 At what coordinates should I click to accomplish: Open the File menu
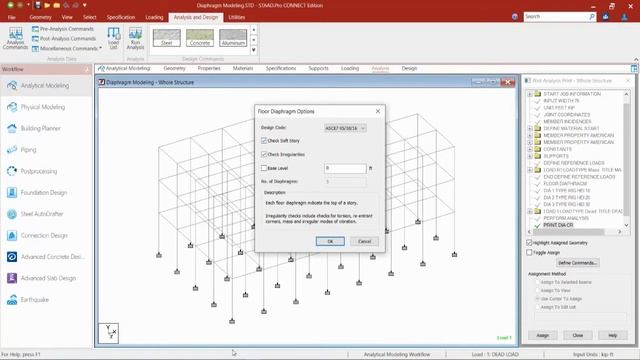(11, 17)
